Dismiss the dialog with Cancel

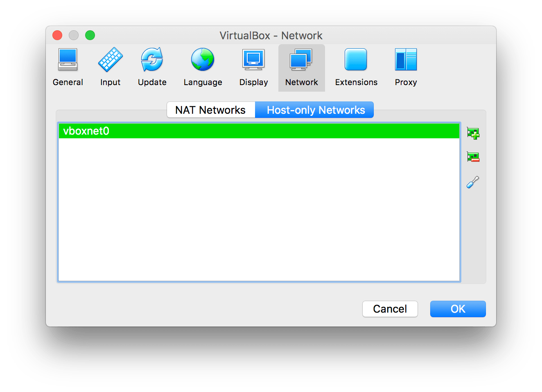(389, 309)
